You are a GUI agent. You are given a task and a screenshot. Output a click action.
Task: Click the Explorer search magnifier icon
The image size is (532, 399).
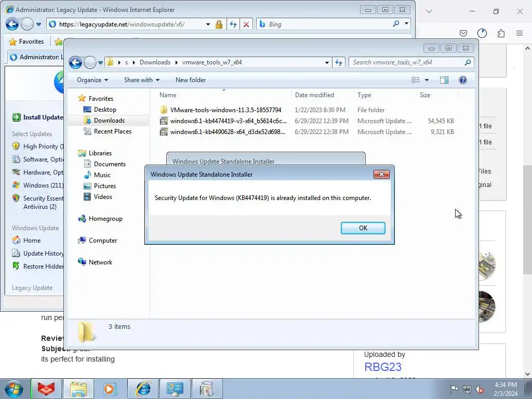(x=468, y=62)
